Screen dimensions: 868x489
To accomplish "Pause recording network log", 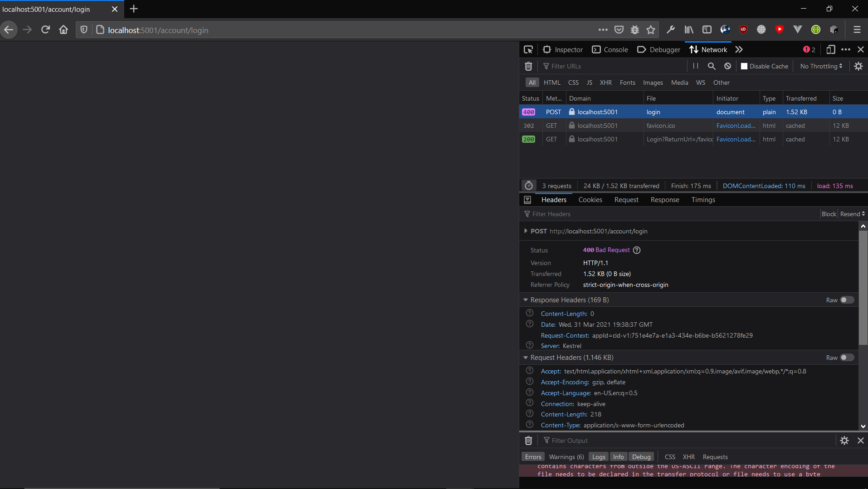I will coord(695,66).
